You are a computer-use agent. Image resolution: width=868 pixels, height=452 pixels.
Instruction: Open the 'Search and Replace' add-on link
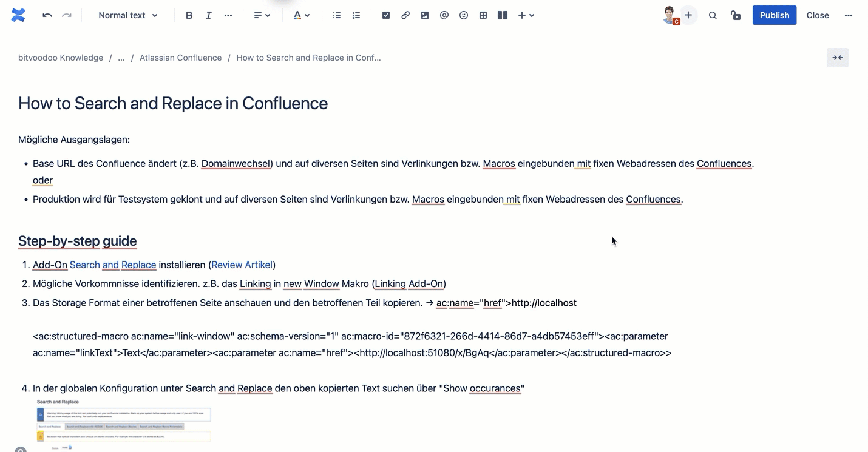coord(113,265)
